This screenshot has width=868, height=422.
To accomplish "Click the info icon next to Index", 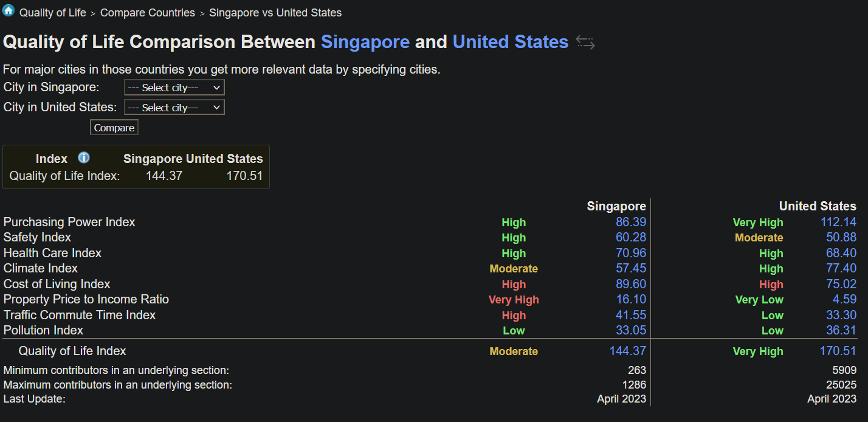I will [x=84, y=158].
